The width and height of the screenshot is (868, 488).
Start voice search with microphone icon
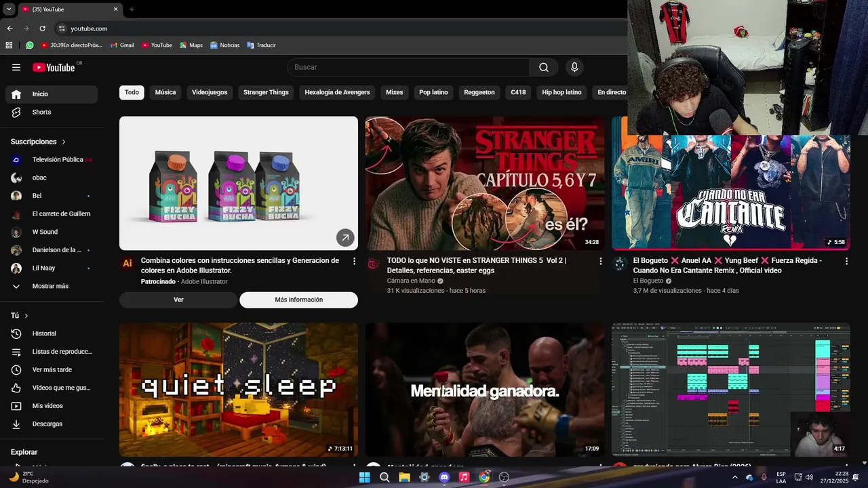tap(574, 67)
